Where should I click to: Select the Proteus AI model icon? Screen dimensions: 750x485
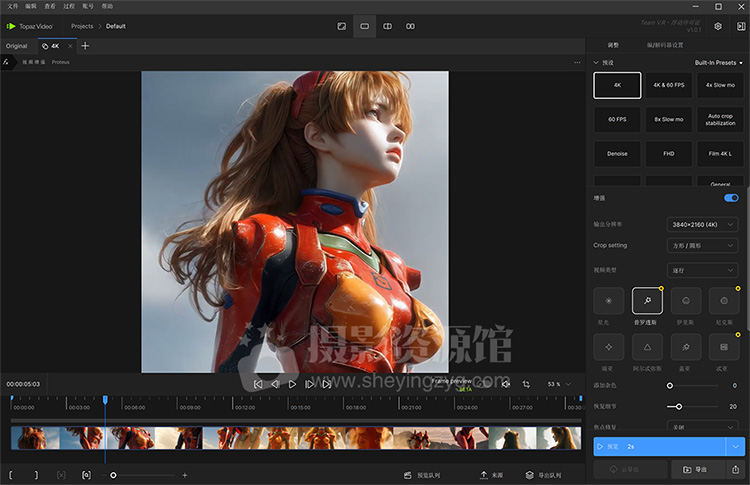647,299
